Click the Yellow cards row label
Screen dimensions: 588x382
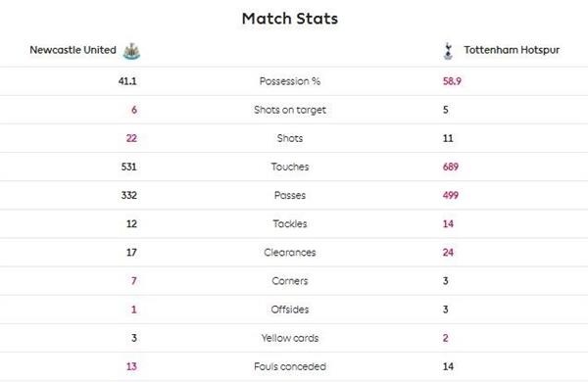click(x=290, y=338)
